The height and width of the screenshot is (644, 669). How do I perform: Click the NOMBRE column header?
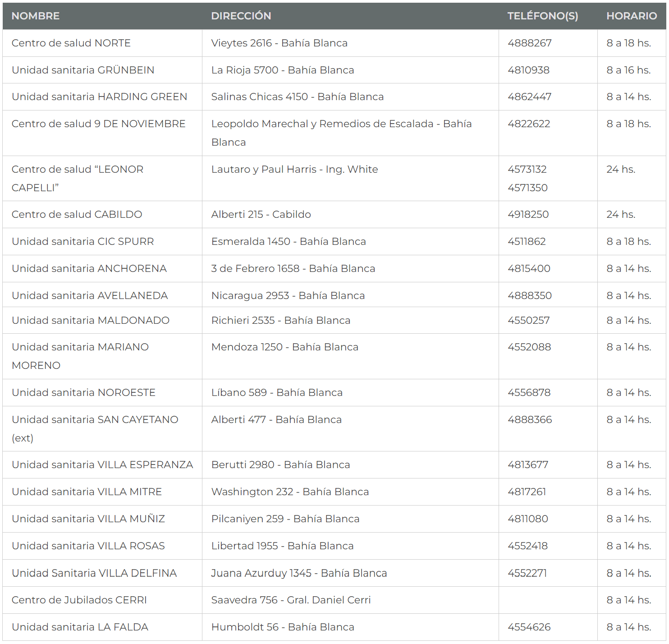[x=36, y=16]
